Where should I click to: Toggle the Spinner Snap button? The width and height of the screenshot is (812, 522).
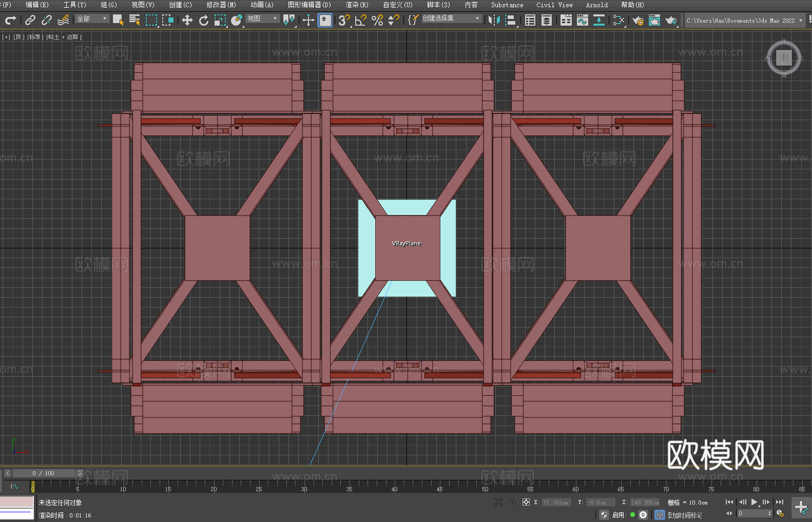click(x=394, y=20)
